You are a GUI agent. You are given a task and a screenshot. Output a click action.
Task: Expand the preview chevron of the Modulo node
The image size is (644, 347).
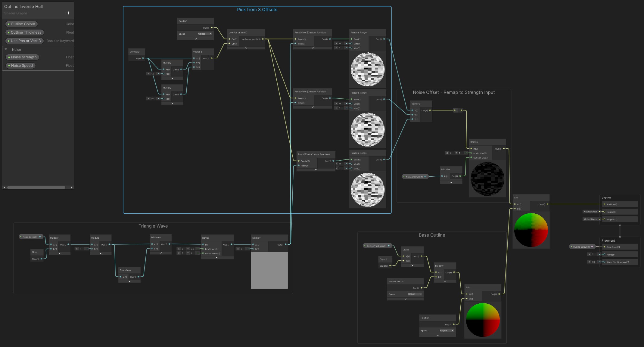101,253
